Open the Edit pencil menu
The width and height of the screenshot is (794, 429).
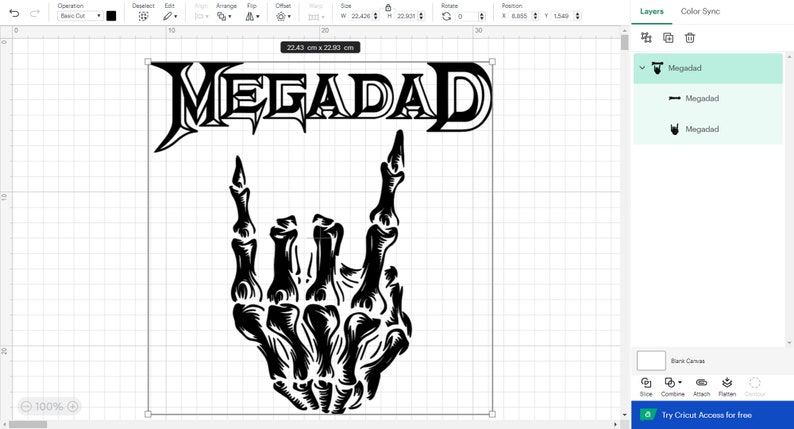[x=170, y=16]
